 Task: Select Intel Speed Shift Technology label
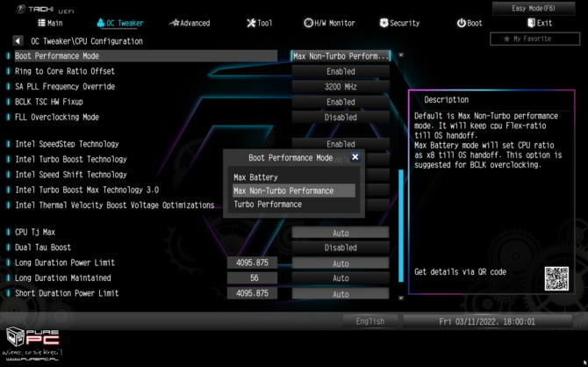pyautogui.click(x=71, y=175)
